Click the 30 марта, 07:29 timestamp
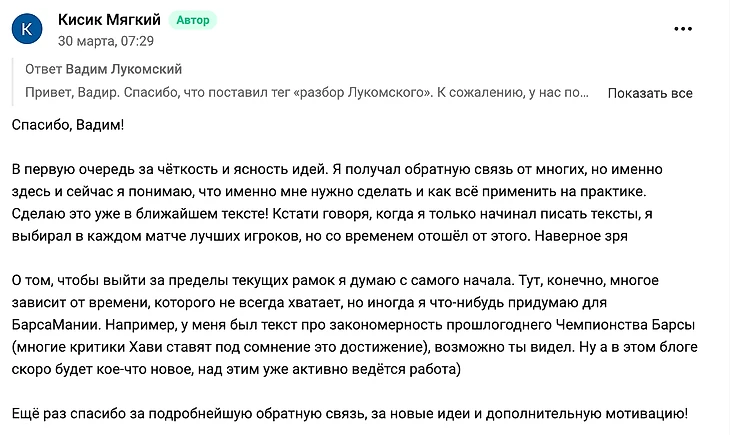This screenshot has width=730, height=435. click(x=106, y=41)
